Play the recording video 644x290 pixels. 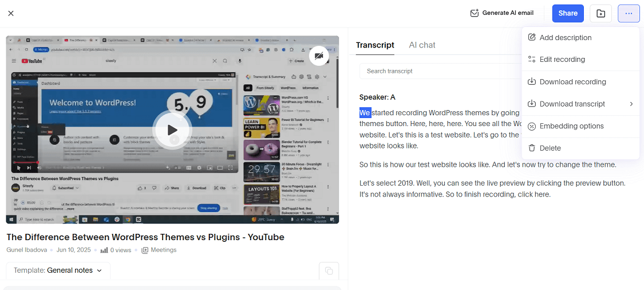(172, 130)
